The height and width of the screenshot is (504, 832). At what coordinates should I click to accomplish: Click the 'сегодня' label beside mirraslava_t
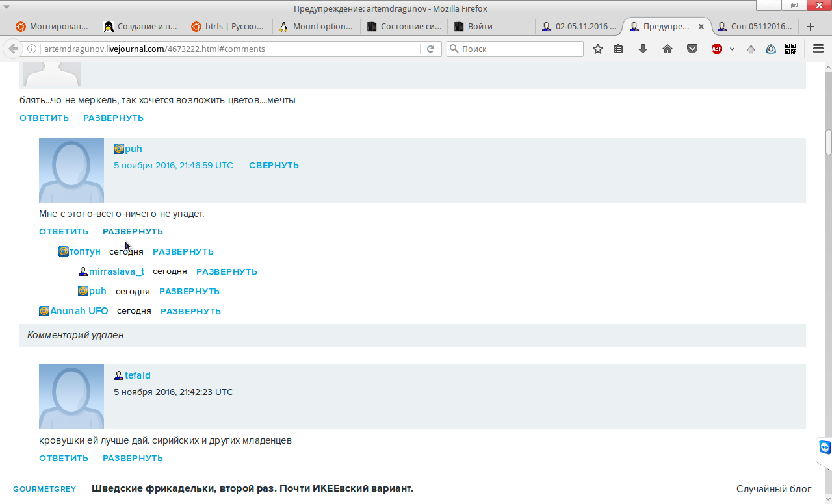pyautogui.click(x=170, y=271)
